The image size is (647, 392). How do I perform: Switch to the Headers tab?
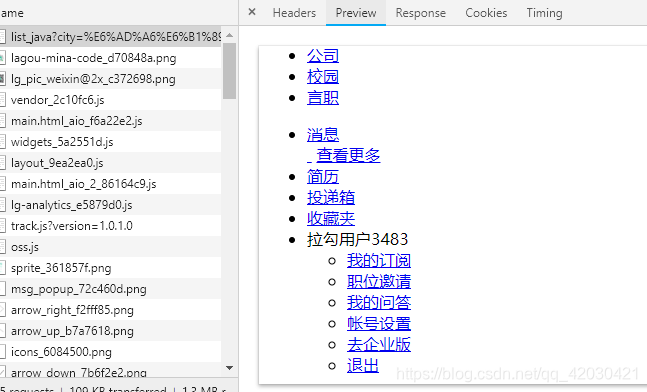point(294,13)
